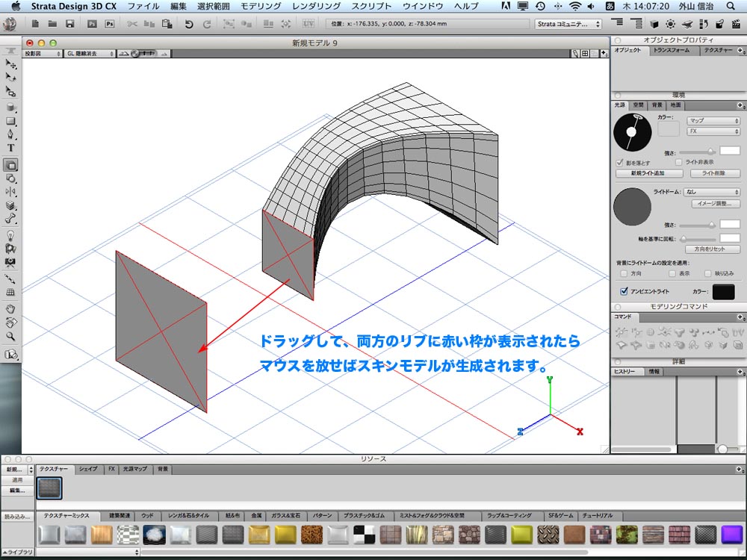
Task: Select the Cylinder 3D primitive tool
Action: point(10,108)
